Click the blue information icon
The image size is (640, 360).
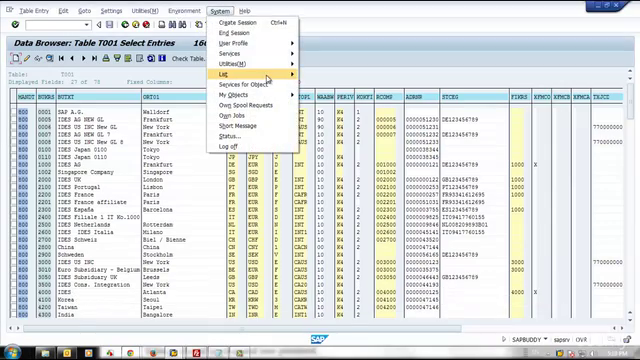162,58
